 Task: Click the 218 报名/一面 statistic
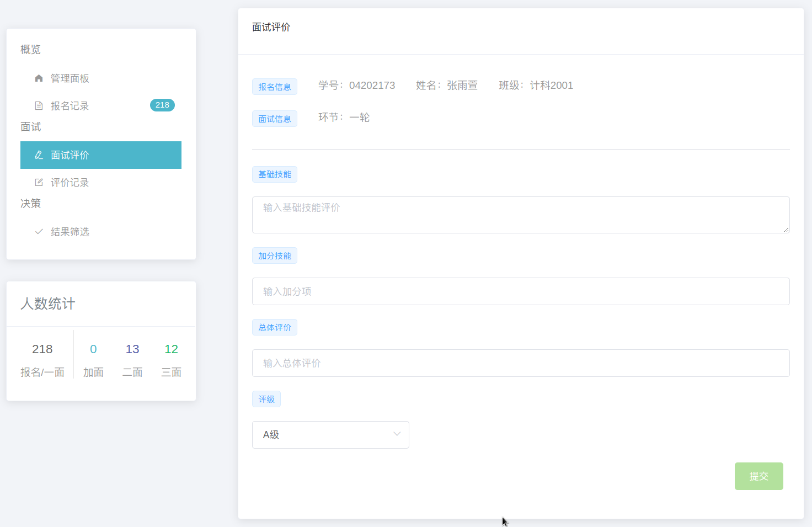point(42,360)
